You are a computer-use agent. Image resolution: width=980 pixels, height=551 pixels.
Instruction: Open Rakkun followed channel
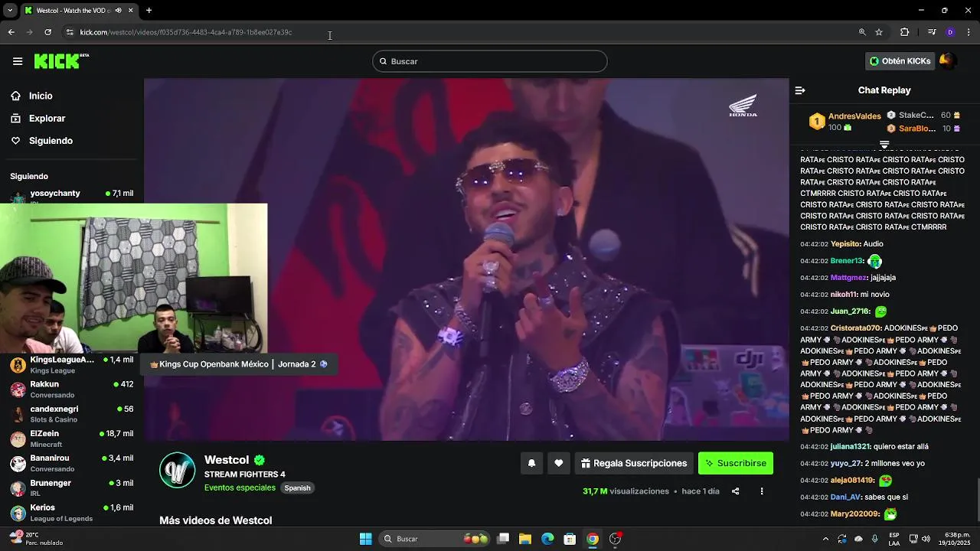(71, 389)
